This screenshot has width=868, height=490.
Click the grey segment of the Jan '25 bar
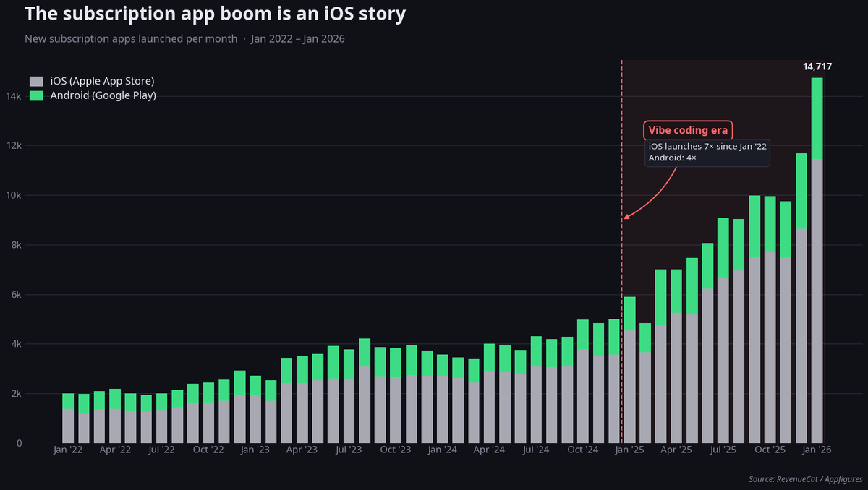(x=630, y=387)
